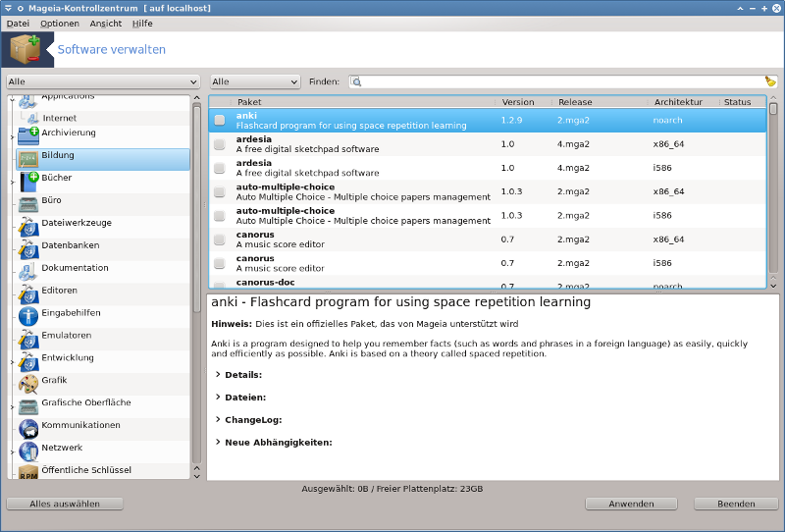Select the Bücher book icon
This screenshot has height=532, width=785.
[28, 182]
